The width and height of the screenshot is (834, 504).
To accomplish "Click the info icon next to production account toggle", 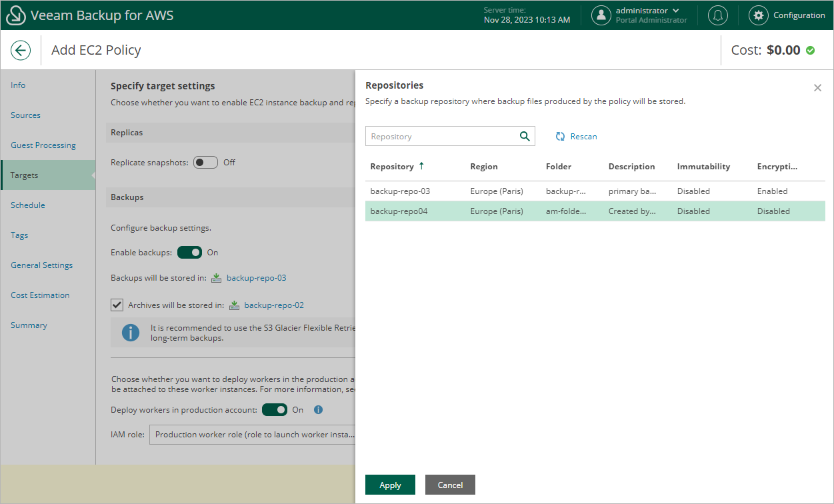I will point(318,410).
